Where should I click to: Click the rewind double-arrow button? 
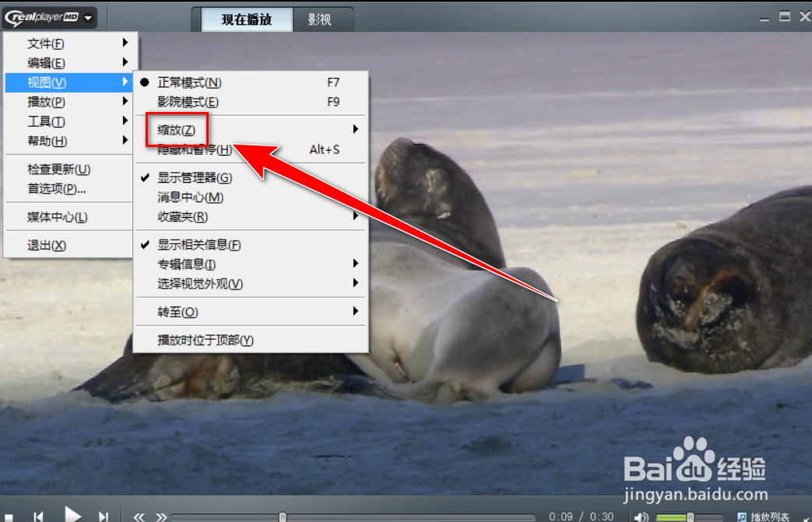coord(139,517)
